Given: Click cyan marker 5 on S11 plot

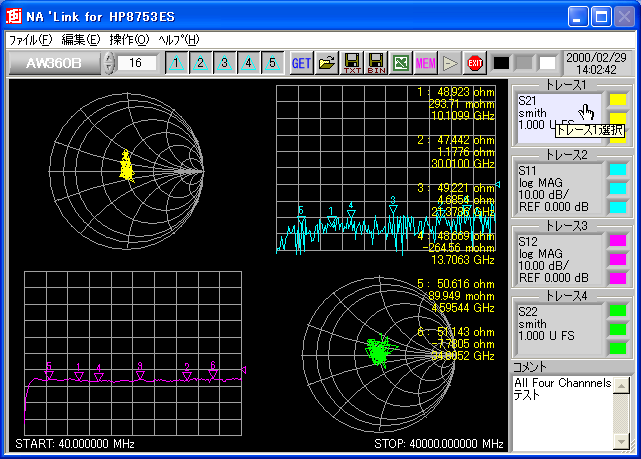Looking at the screenshot, I should point(301,216).
